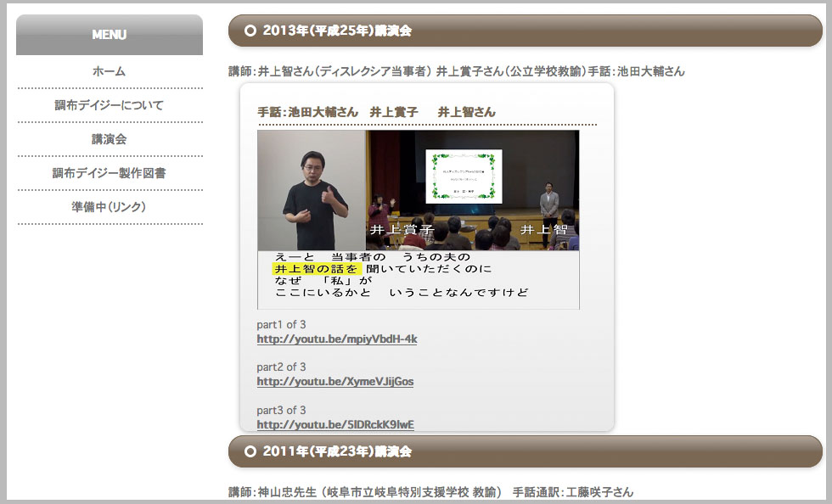
Task: Click the circle icon beside 2011年 heading
Action: (250, 451)
